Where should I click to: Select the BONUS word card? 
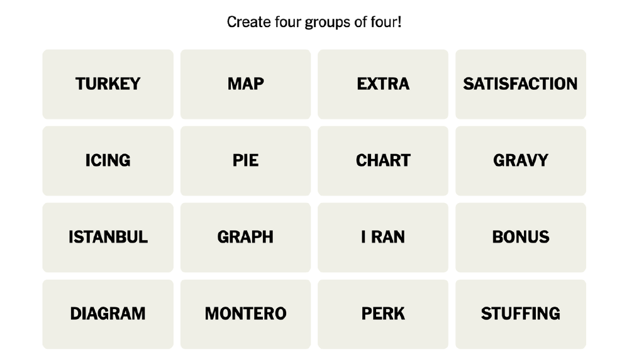520,238
